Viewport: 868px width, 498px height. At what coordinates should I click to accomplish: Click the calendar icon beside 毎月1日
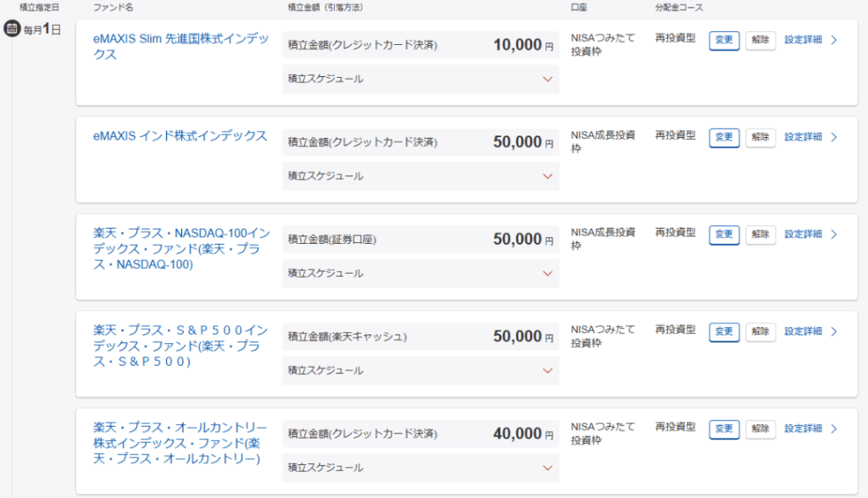click(12, 29)
